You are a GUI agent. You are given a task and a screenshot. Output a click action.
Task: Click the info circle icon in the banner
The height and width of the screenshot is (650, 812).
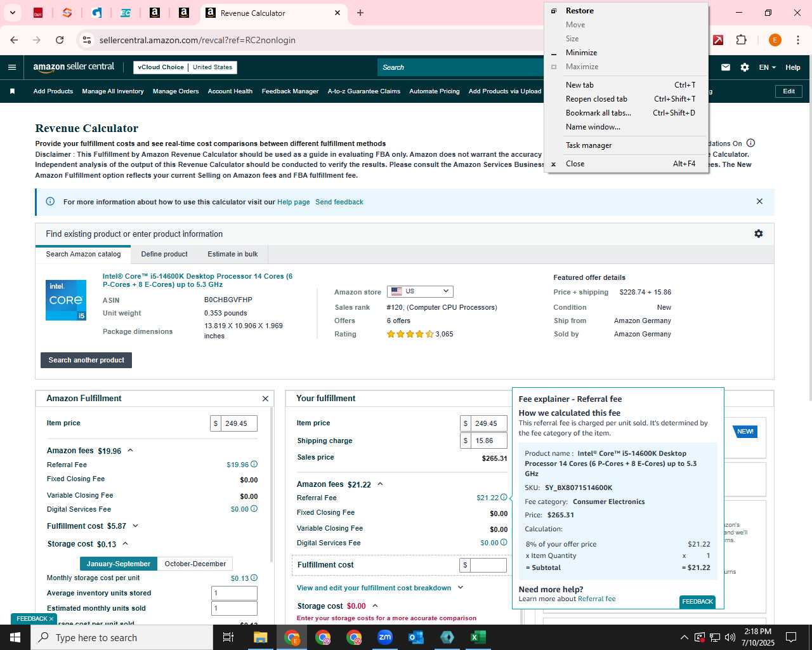pyautogui.click(x=50, y=201)
